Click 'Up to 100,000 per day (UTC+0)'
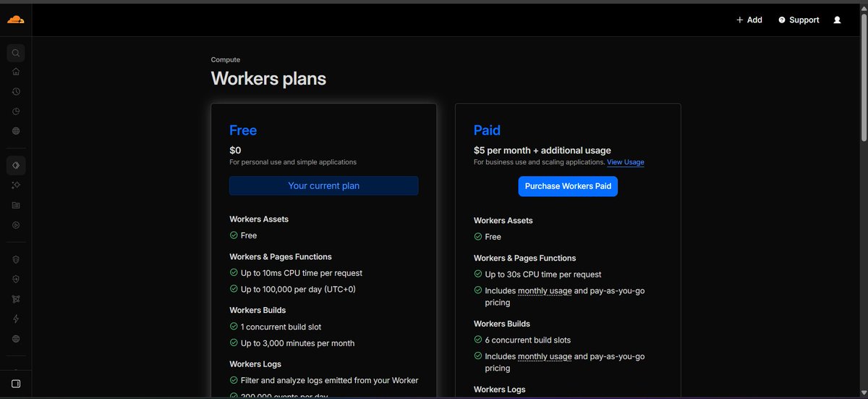 click(x=298, y=289)
